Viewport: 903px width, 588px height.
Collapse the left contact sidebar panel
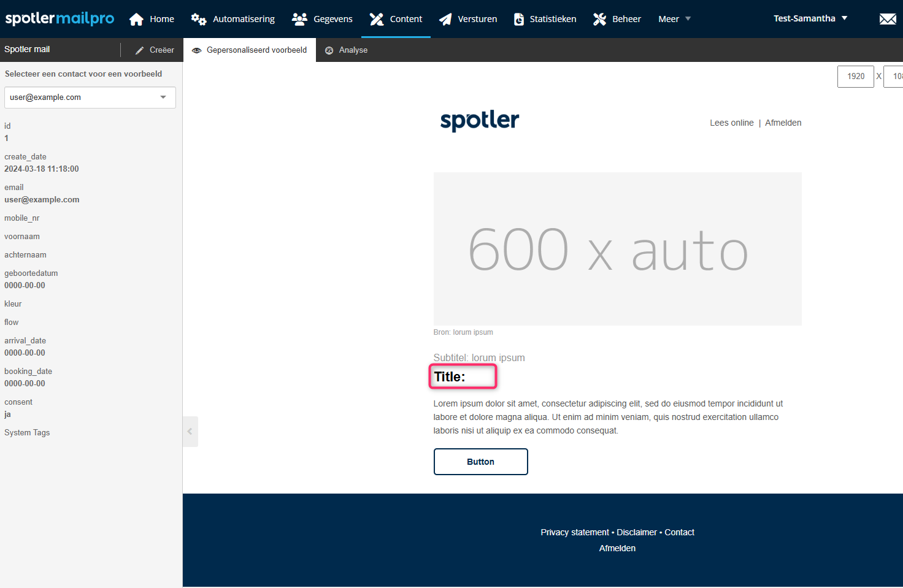190,432
